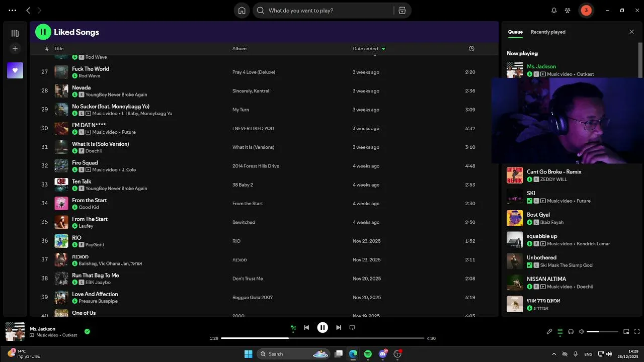Create a new playlist with plus
This screenshot has height=362, width=644.
(x=15, y=49)
